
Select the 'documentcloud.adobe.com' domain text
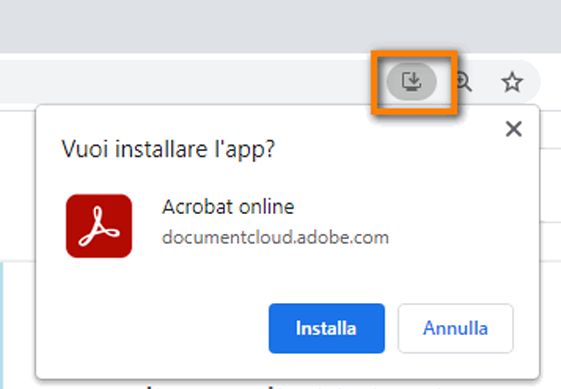(x=275, y=237)
